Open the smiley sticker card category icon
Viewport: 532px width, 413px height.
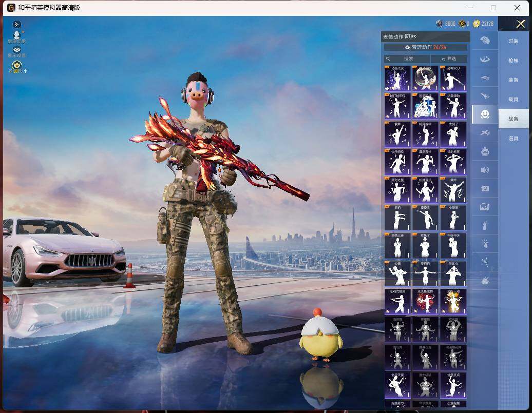(485, 188)
